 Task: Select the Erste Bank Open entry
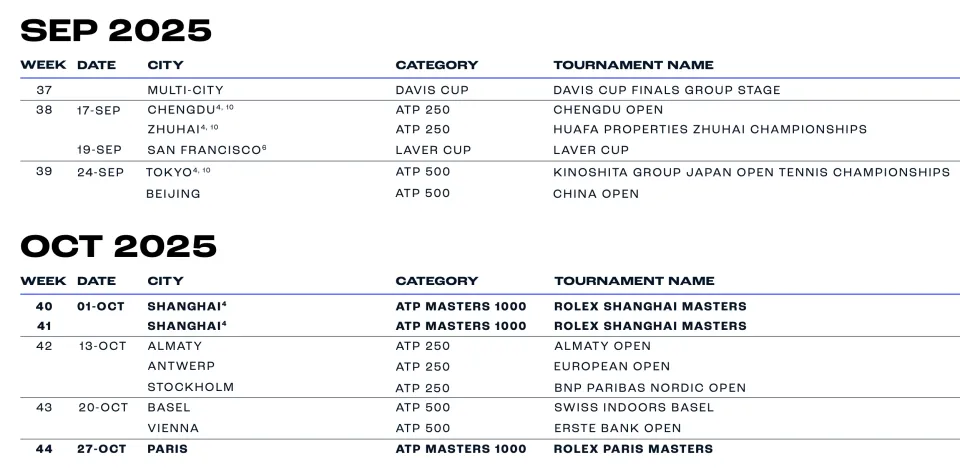[x=617, y=428]
